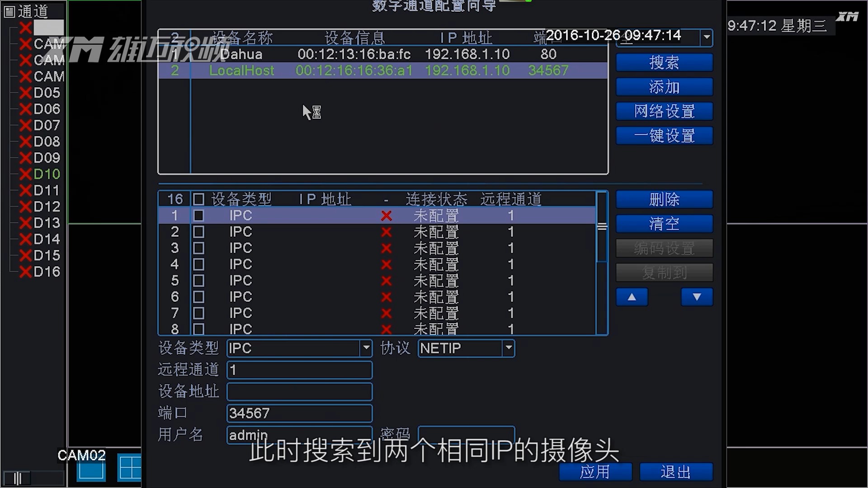Click the downward navigation arrow button

[x=696, y=297]
